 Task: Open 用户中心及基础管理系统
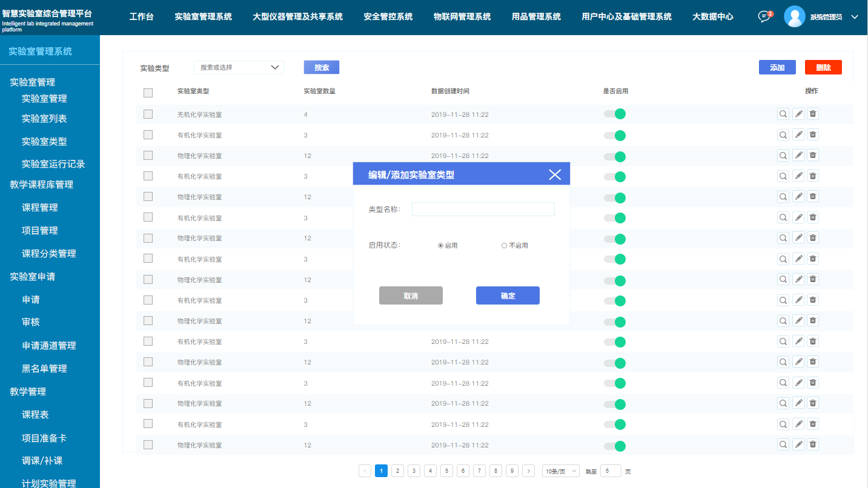click(626, 17)
